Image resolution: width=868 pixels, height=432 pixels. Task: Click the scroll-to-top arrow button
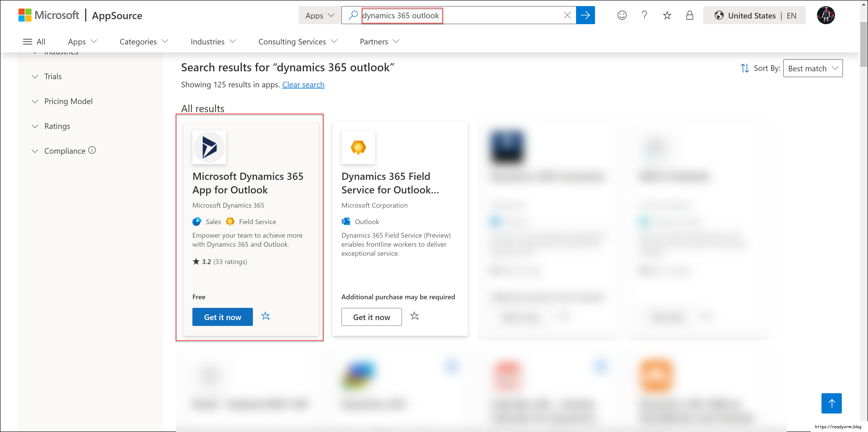point(831,403)
